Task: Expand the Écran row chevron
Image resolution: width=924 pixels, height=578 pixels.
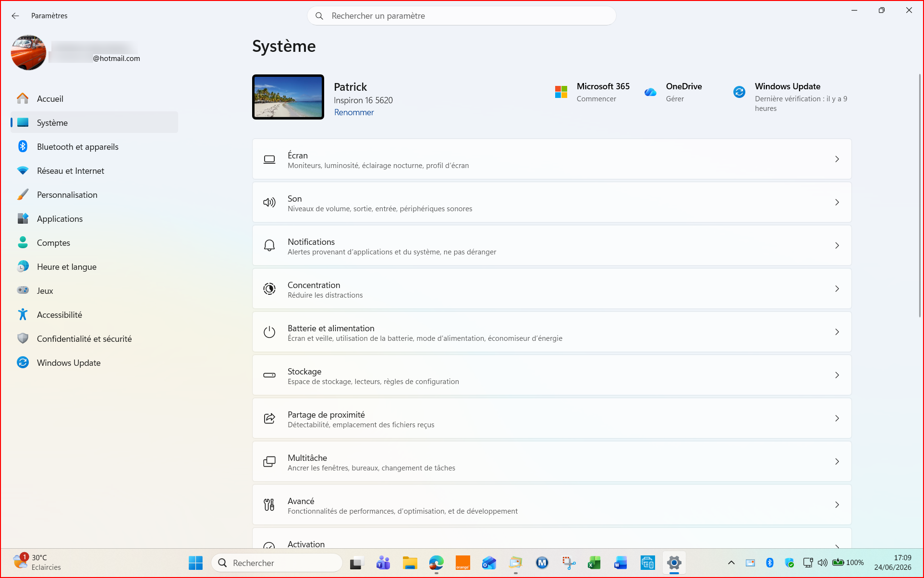Action: point(837,159)
